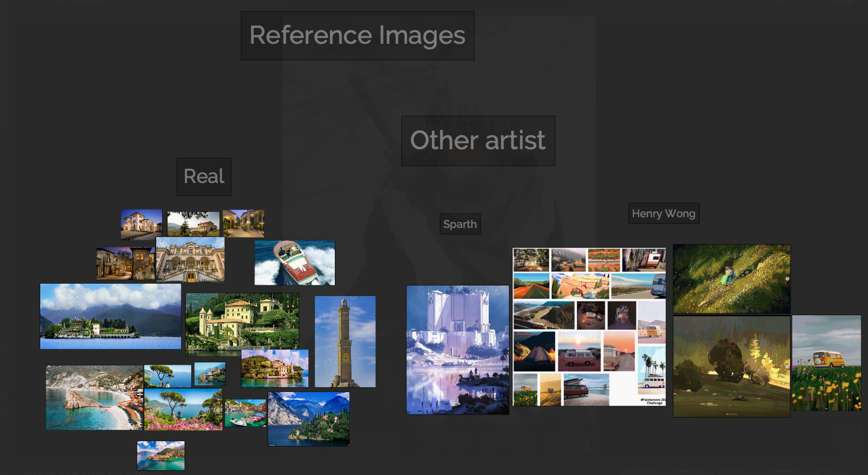The image size is (868, 475).
Task: Open Sparth's castle concept painting
Action: tap(457, 349)
